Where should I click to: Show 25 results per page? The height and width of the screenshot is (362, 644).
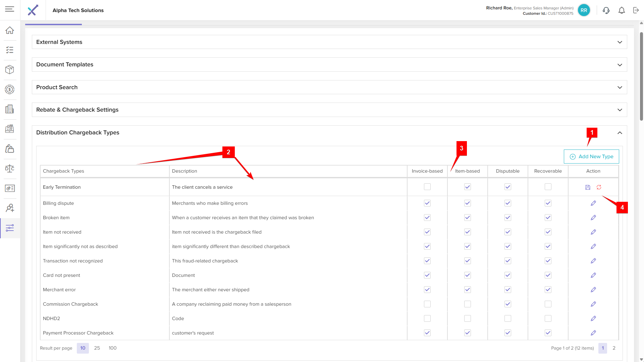(x=97, y=348)
